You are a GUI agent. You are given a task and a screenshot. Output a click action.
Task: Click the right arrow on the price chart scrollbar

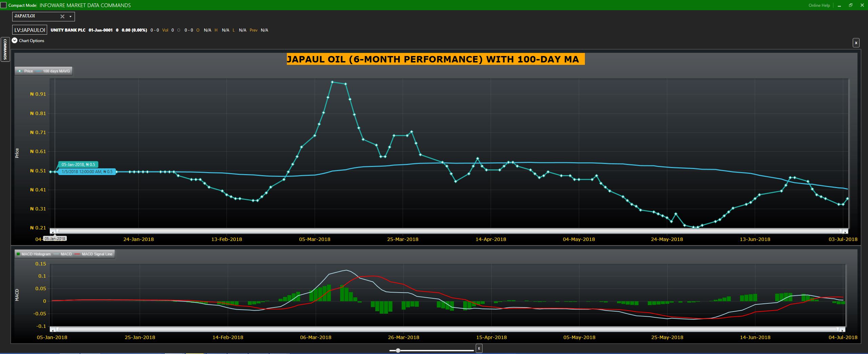pyautogui.click(x=846, y=231)
